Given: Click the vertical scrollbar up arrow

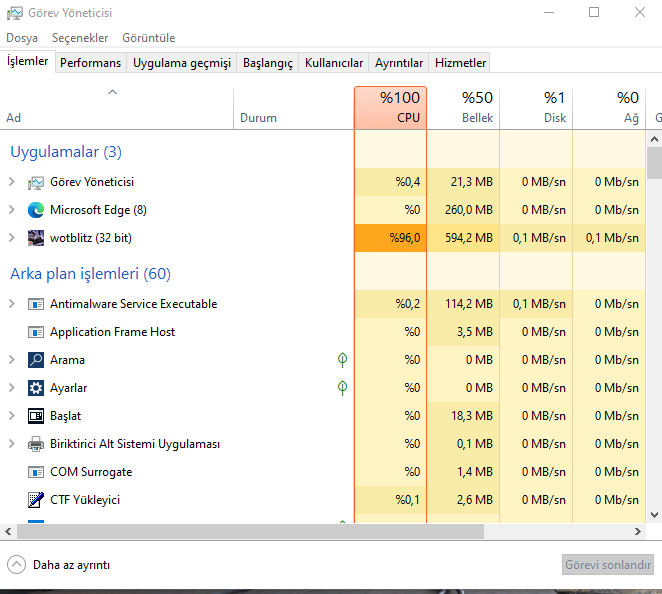Looking at the screenshot, I should click(654, 139).
